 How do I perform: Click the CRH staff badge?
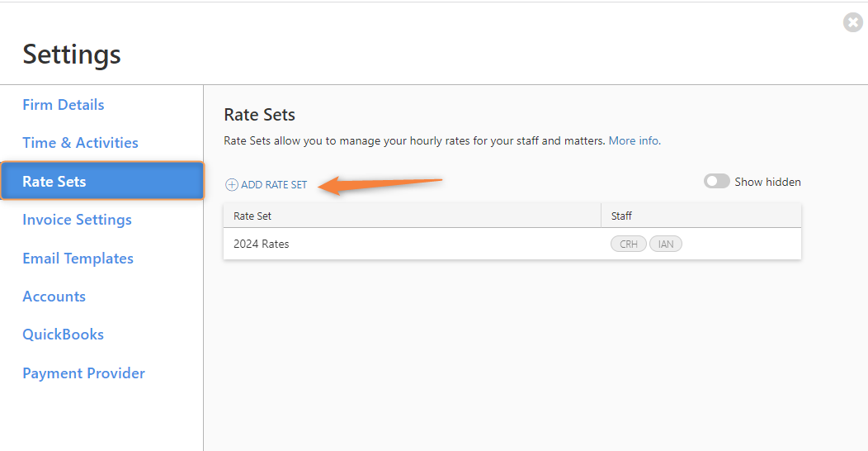(x=628, y=244)
